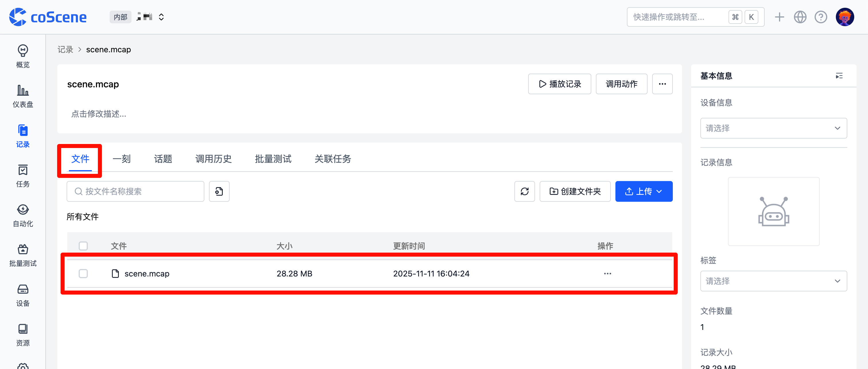868x369 pixels.
Task: Expand the 设备信息 请选择 dropdown
Action: coord(773,128)
